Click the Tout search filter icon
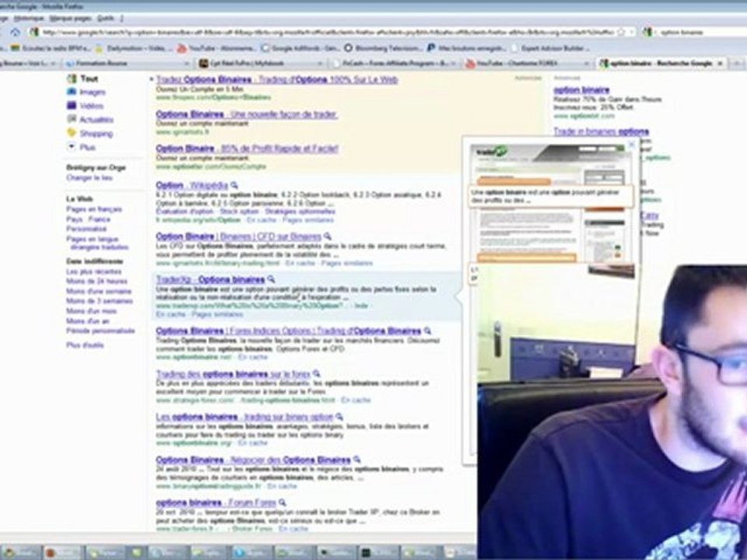The width and height of the screenshot is (747, 560). pyautogui.click(x=72, y=79)
